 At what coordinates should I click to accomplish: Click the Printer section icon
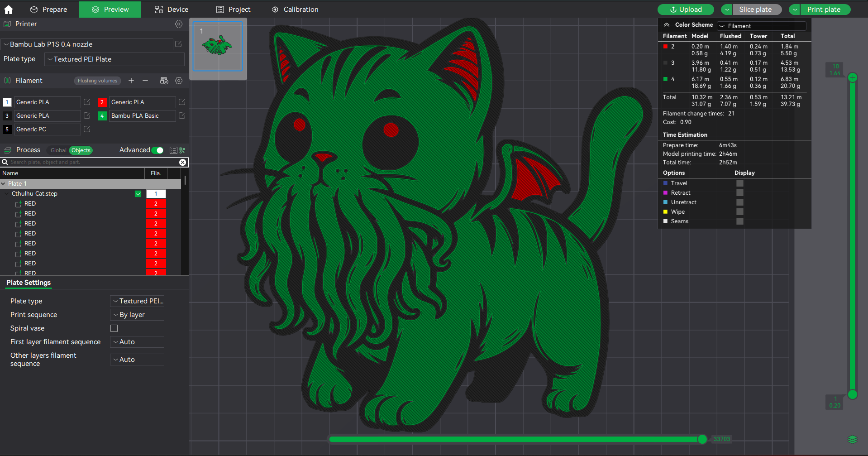[7, 24]
